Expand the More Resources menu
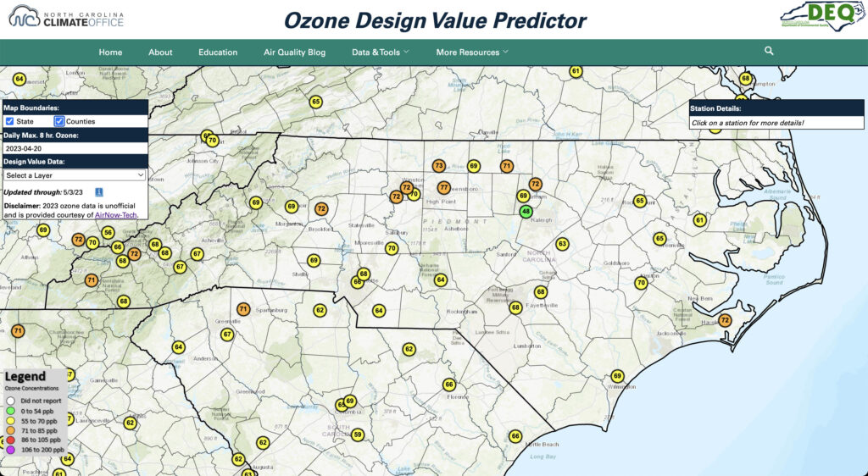The image size is (868, 476). pyautogui.click(x=471, y=52)
